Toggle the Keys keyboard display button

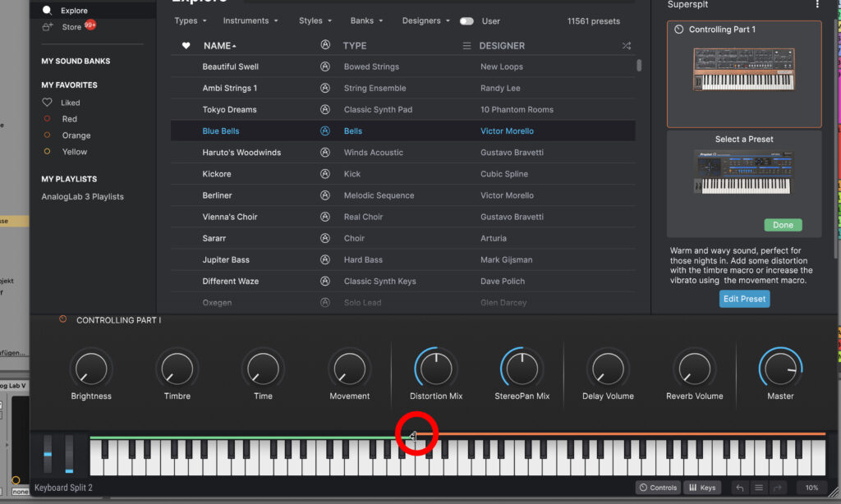pyautogui.click(x=702, y=488)
